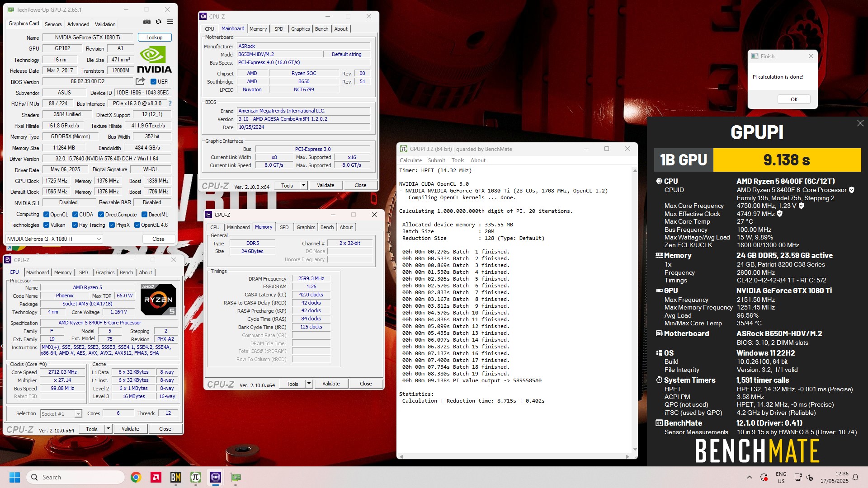Click Close in the CPU-Z Memory window

tap(366, 384)
